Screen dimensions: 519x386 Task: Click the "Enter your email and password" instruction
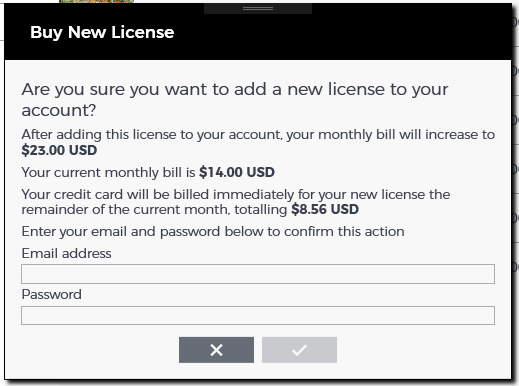213,231
